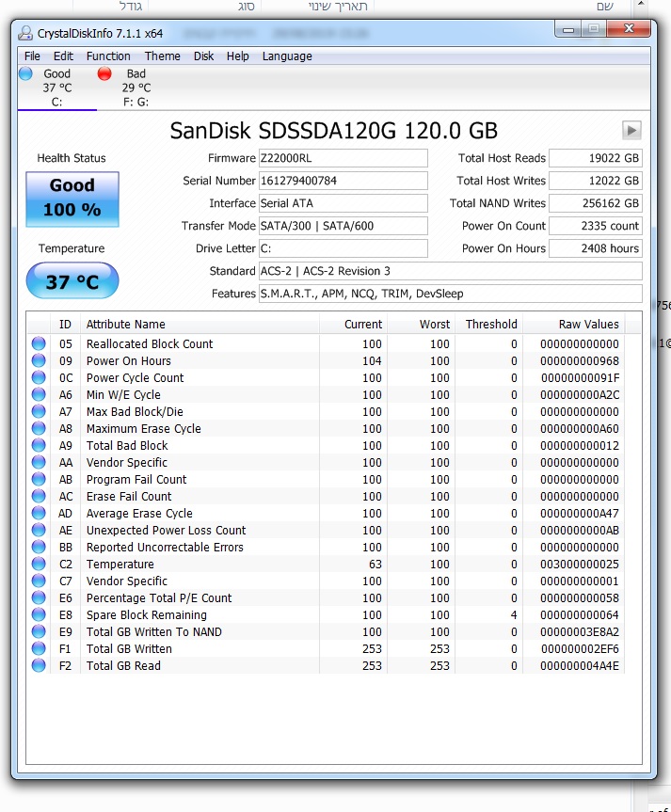The image size is (671, 812).
Task: Select the Bad F: G: drive tab
Action: 136,88
